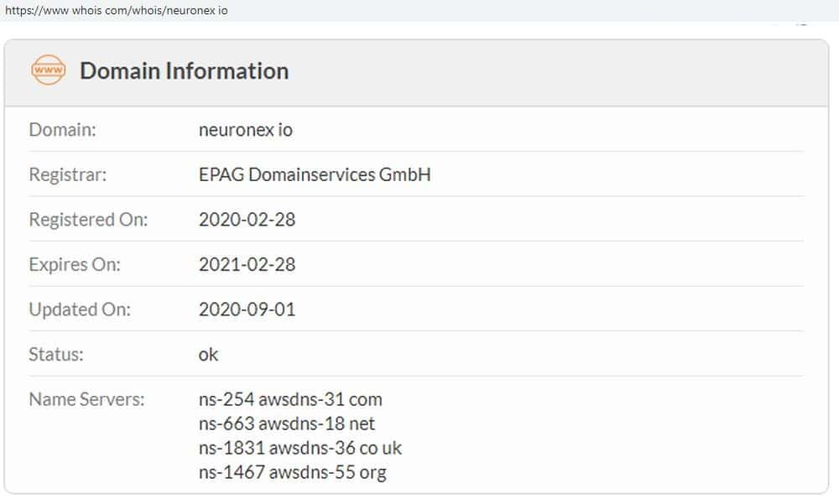Click the ns-254 awsdns-31 com name server
Image resolution: width=839 pixels, height=504 pixels.
290,399
